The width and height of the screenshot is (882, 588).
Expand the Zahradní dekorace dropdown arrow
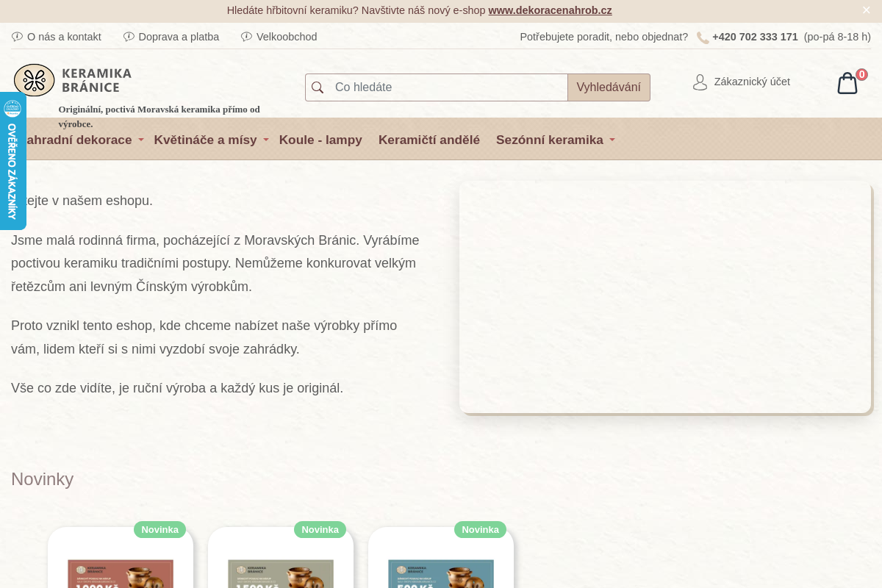click(x=141, y=140)
